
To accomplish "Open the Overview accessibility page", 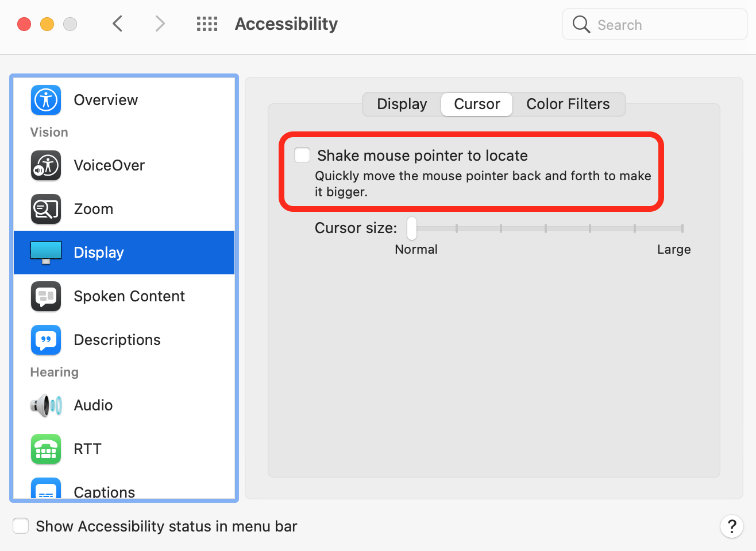I will point(106,100).
